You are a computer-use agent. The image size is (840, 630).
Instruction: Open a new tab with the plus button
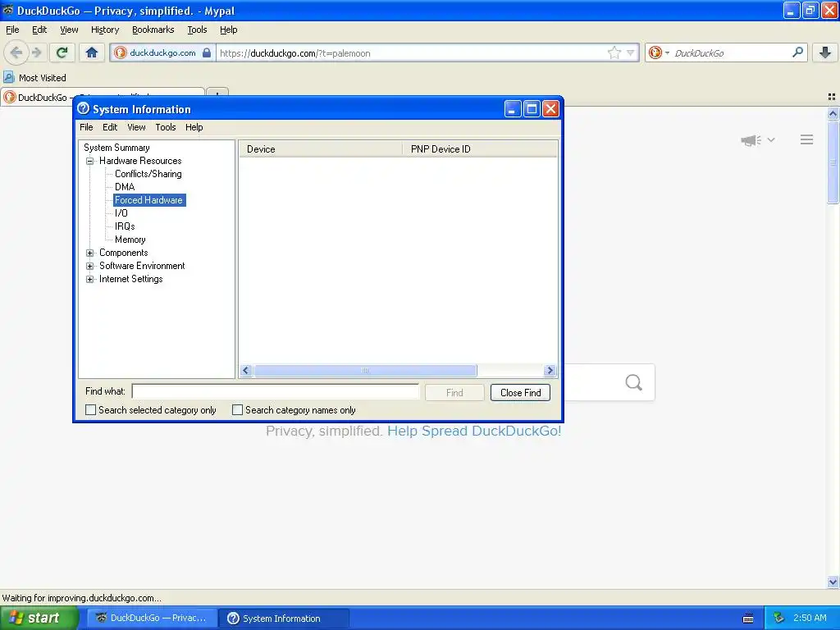[x=217, y=94]
